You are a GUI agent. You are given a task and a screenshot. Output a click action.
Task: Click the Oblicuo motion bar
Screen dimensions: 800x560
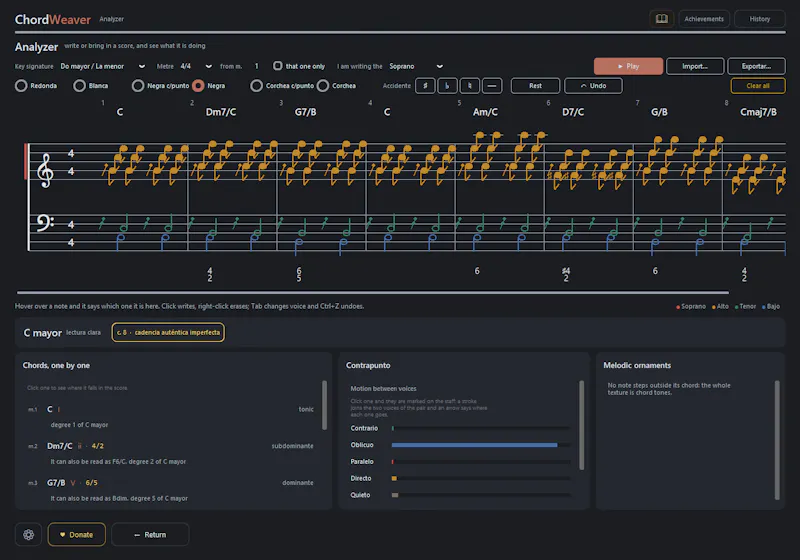(x=481, y=445)
